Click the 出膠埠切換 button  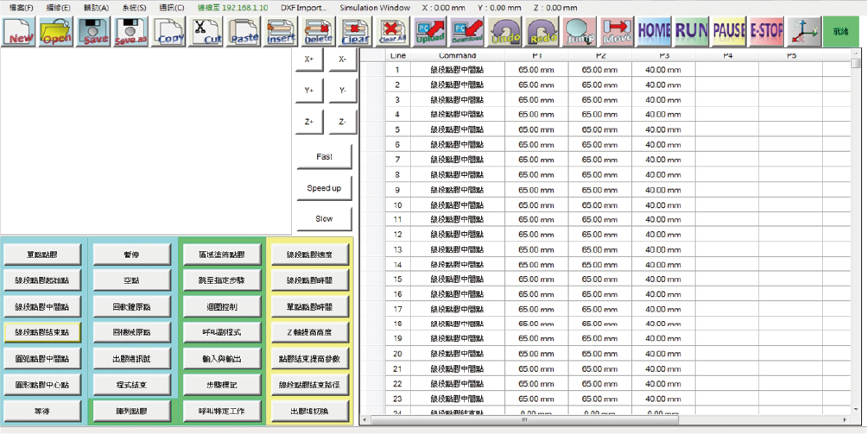(310, 412)
